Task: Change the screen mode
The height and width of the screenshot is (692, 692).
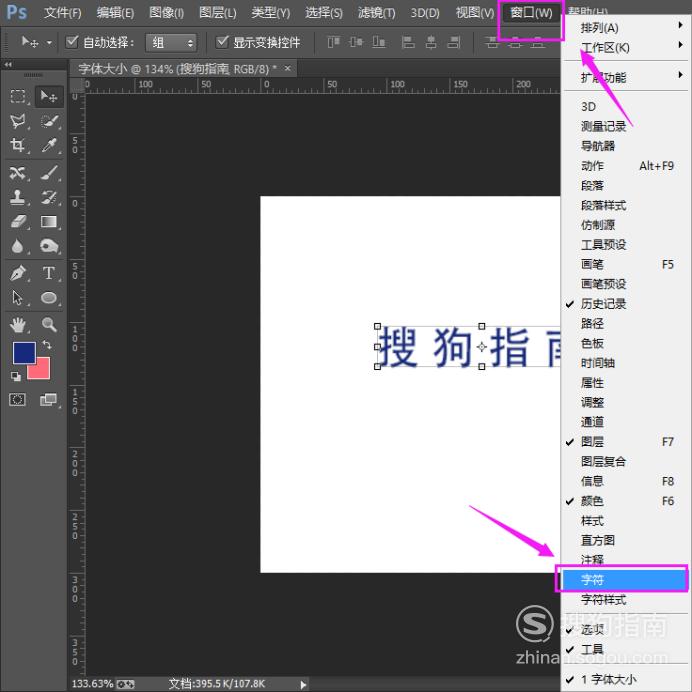Action: coord(49,400)
